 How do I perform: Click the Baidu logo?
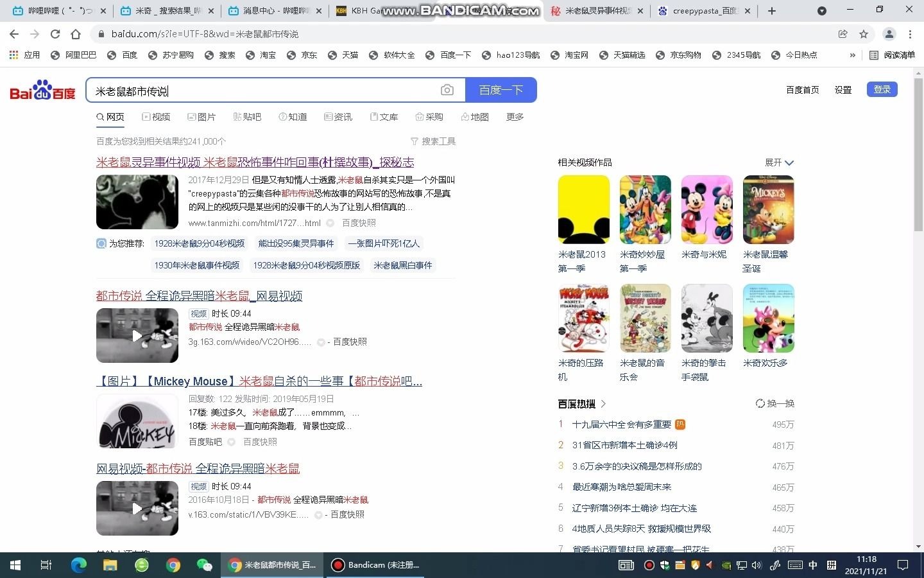coord(42,91)
